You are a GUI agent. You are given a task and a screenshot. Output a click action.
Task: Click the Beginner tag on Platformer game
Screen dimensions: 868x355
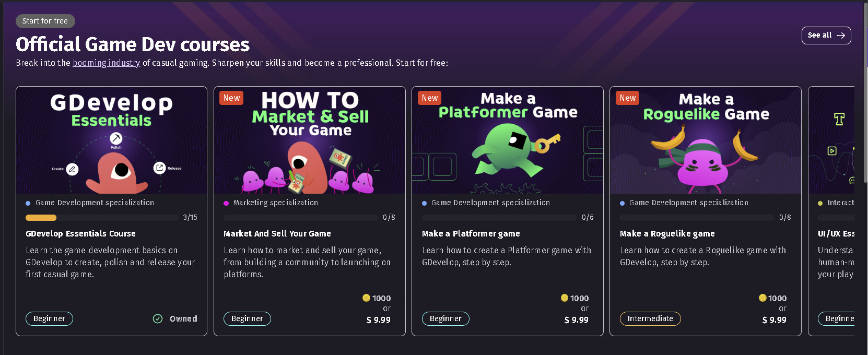point(445,318)
